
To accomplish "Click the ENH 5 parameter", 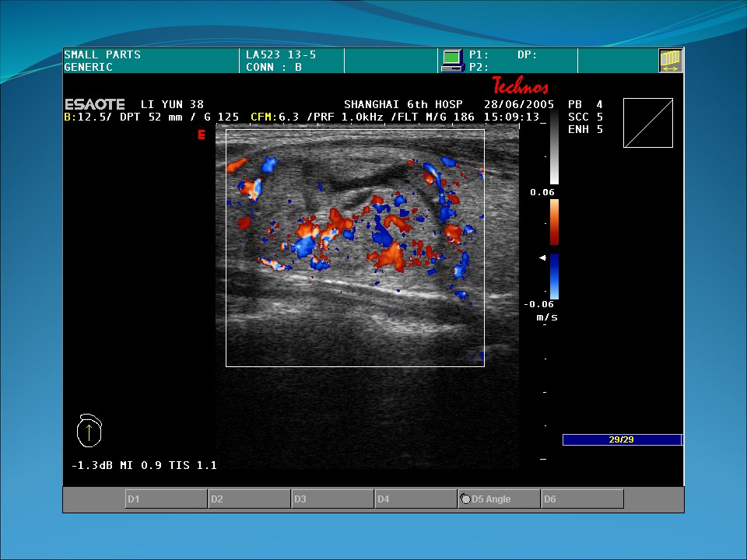I will coord(585,129).
